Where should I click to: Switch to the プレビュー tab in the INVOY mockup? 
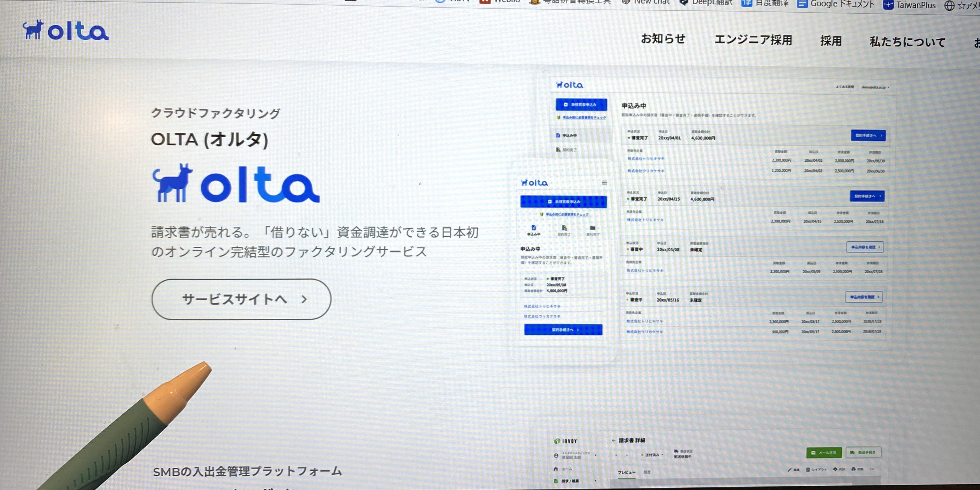click(x=626, y=472)
